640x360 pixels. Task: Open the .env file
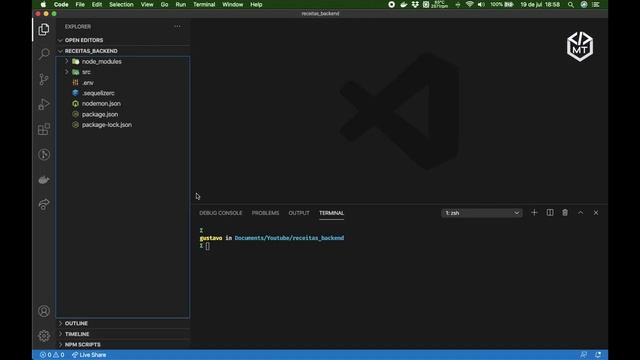[88, 83]
